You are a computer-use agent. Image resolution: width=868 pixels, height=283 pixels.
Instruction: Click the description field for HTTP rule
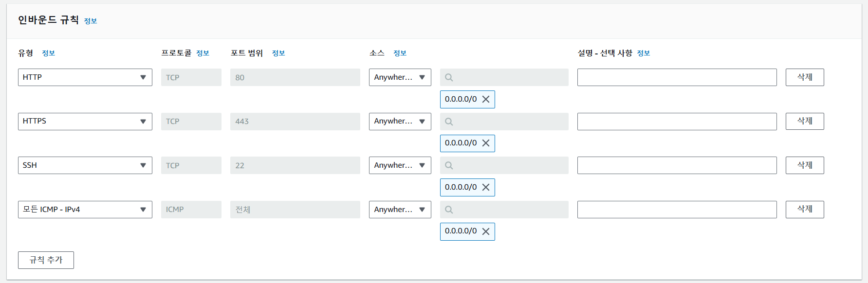click(x=677, y=77)
